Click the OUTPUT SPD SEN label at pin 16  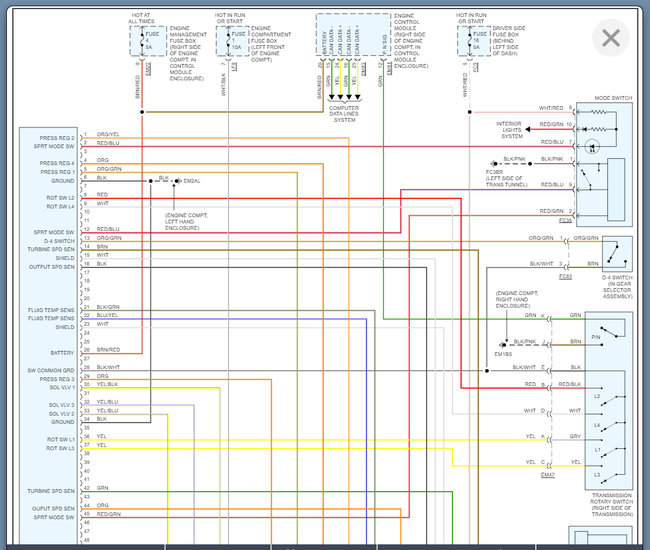tap(51, 267)
